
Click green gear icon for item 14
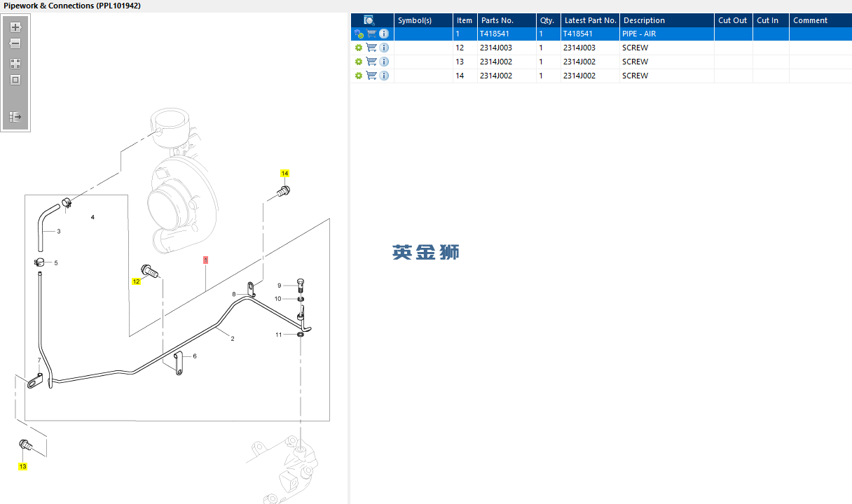(x=359, y=76)
